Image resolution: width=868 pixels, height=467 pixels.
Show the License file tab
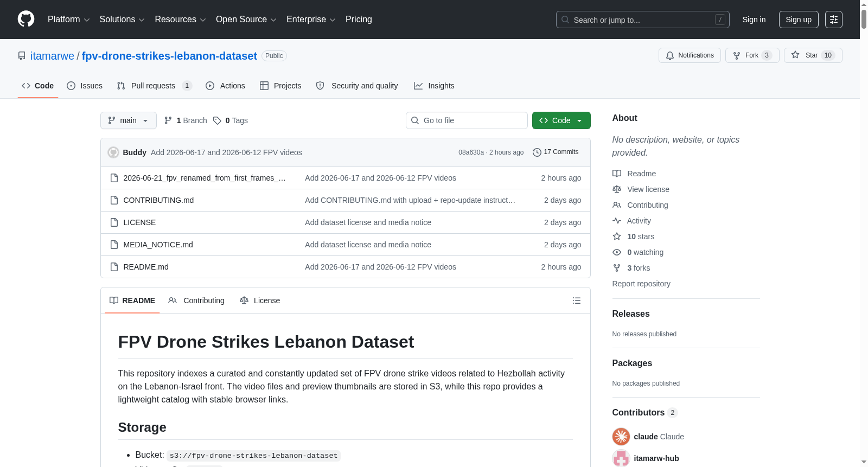pyautogui.click(x=260, y=300)
